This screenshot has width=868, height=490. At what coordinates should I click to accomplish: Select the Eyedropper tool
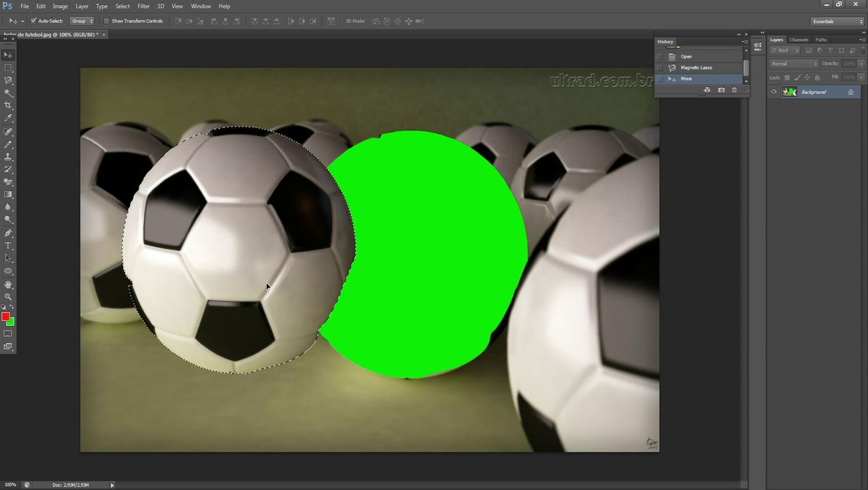pyautogui.click(x=8, y=118)
